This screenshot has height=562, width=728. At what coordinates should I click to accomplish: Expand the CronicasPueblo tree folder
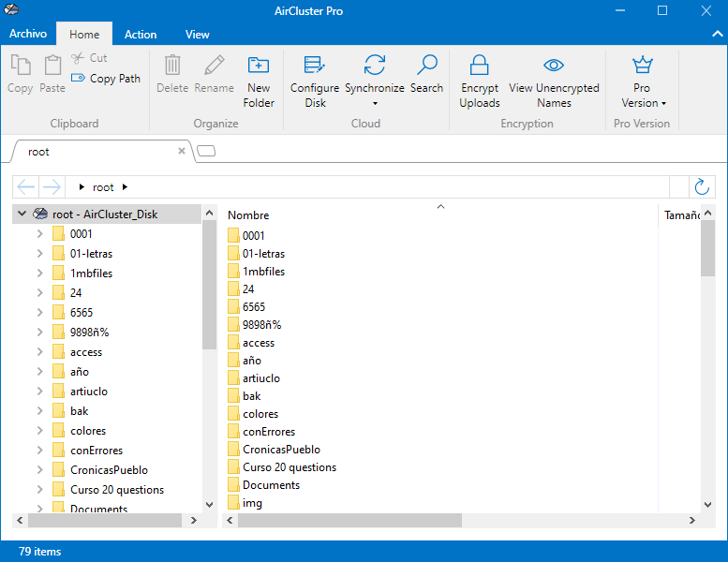(39, 470)
